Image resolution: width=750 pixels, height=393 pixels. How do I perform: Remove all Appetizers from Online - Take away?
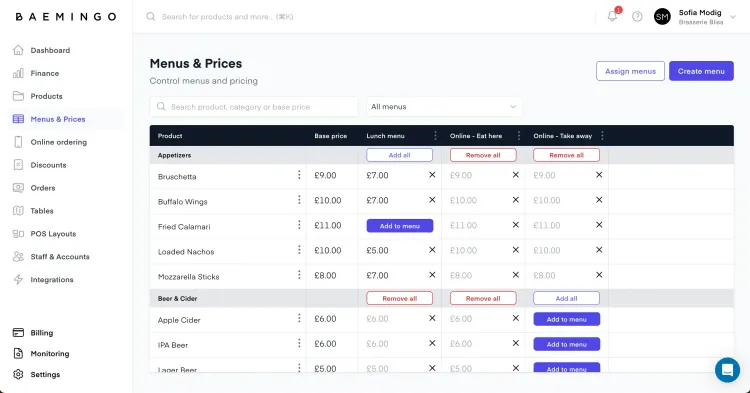566,155
